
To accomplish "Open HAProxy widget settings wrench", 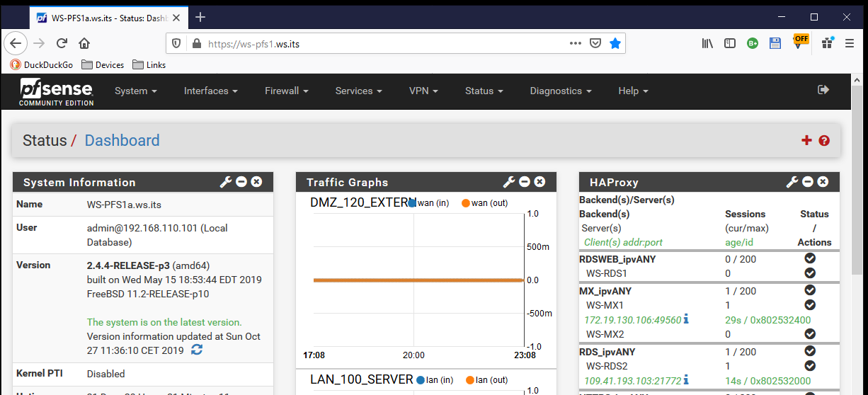I will [x=792, y=182].
